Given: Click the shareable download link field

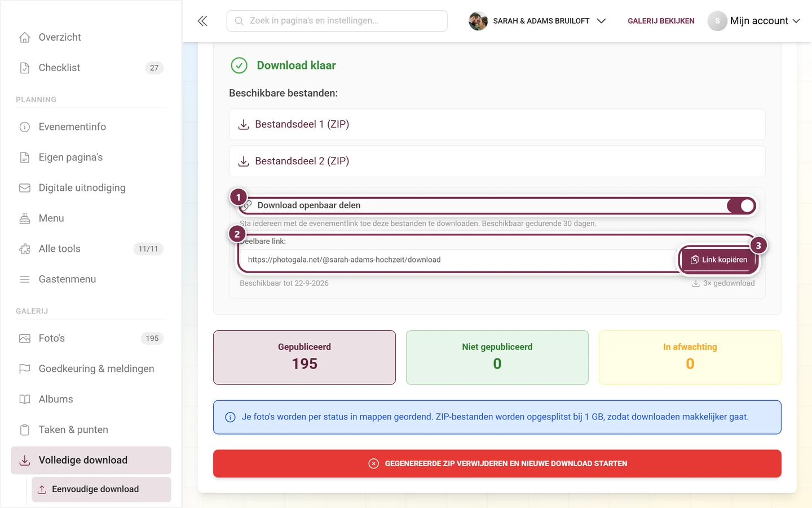Looking at the screenshot, I should pyautogui.click(x=457, y=260).
